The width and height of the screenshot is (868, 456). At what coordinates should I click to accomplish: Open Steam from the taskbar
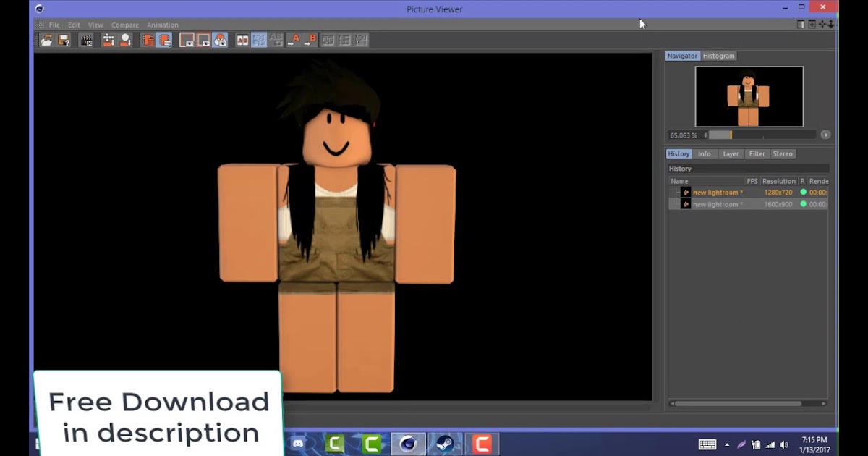coord(445,444)
